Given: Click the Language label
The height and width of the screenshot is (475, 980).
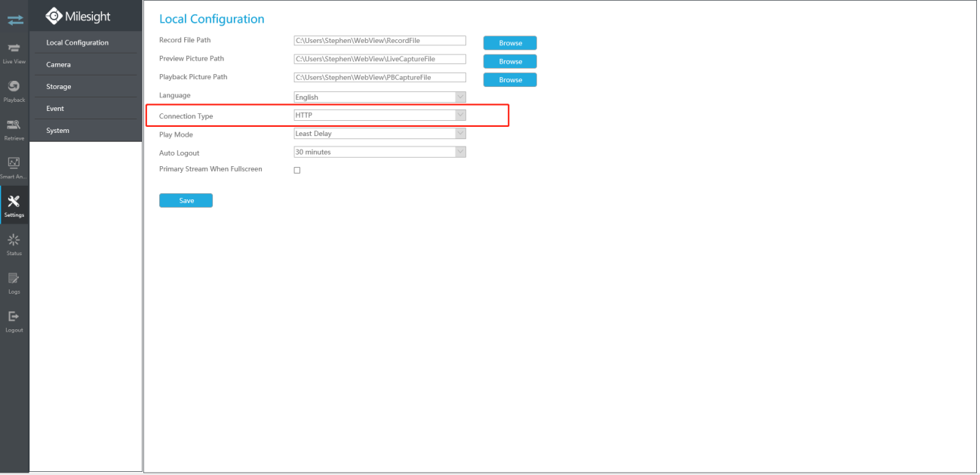Looking at the screenshot, I should pos(175,95).
